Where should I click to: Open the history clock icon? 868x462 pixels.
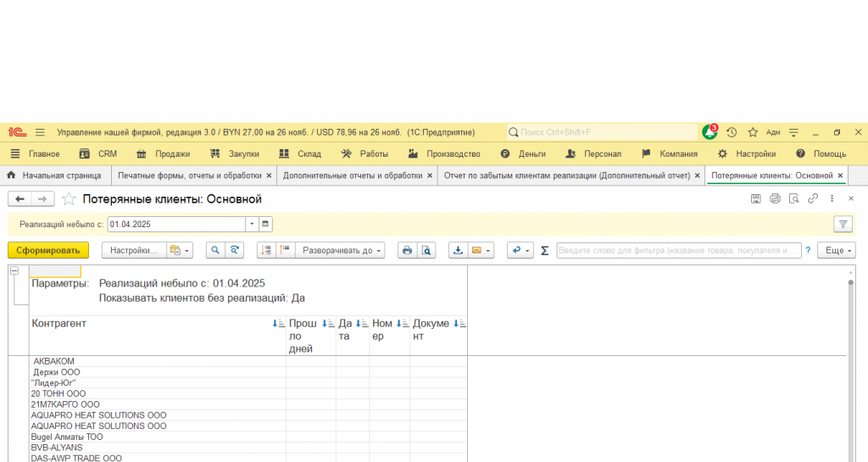click(732, 132)
